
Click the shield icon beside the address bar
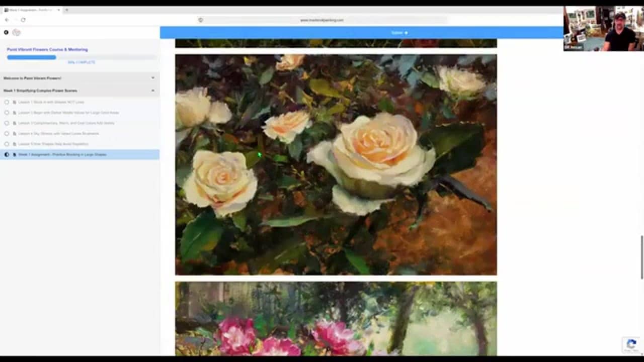pyautogui.click(x=201, y=20)
